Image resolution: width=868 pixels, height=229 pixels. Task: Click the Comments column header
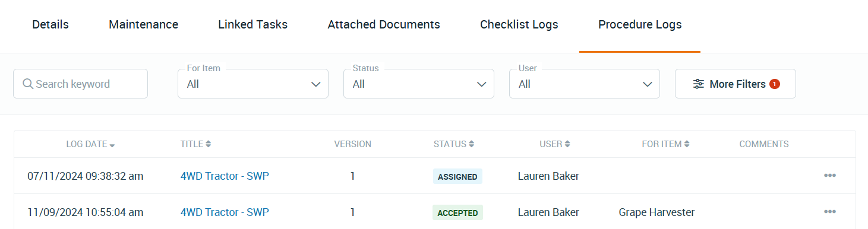tap(764, 144)
